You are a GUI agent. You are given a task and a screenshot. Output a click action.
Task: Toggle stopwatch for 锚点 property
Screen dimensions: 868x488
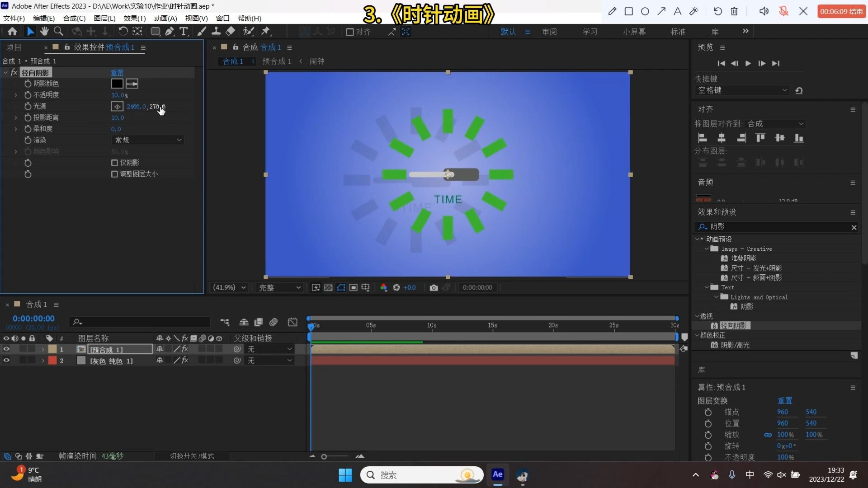coord(708,412)
